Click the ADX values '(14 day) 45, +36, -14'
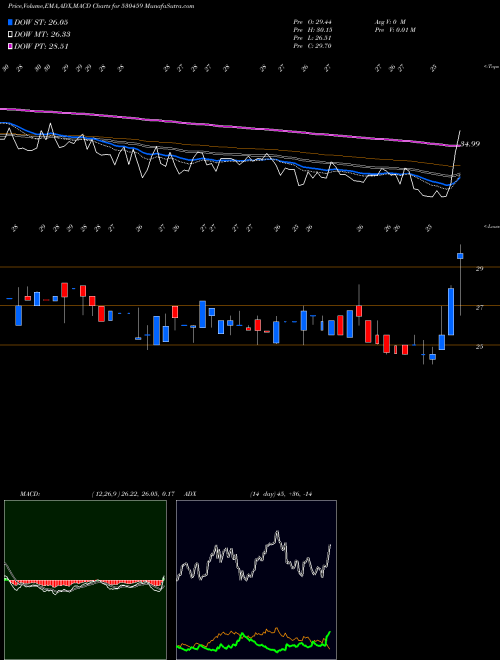Screen dimensions: 500x660 click(281, 494)
